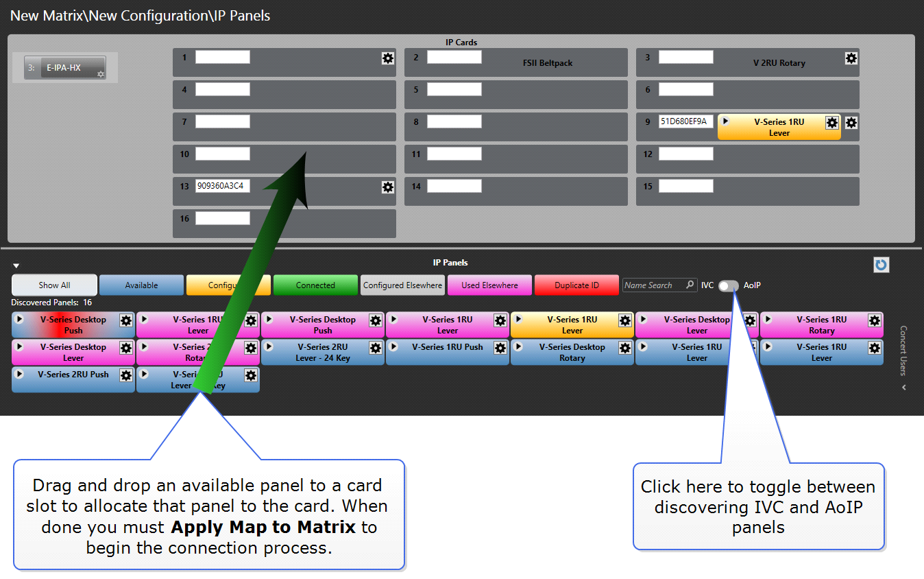Open settings gear for card slot 3
924x579 pixels.
(851, 58)
